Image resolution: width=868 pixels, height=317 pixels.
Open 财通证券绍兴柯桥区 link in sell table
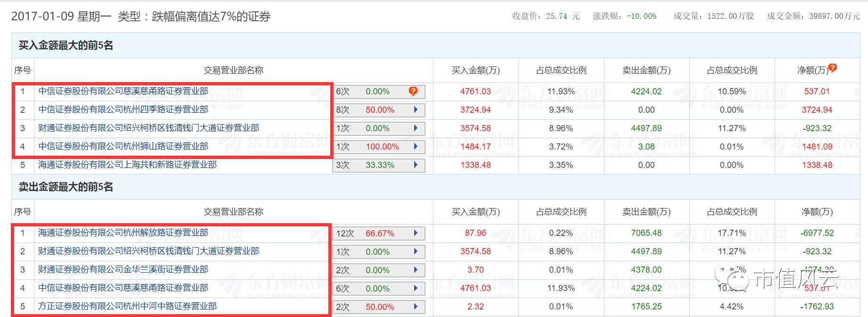(x=149, y=251)
